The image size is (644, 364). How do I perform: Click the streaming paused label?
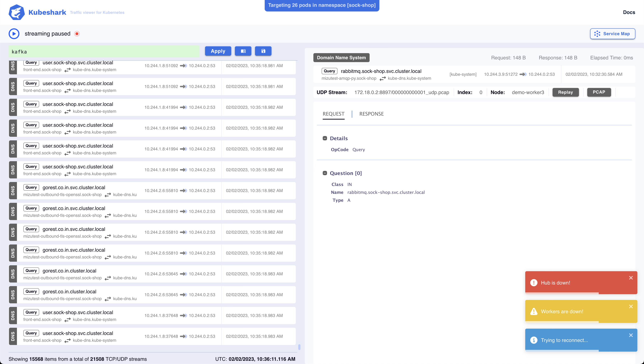[x=48, y=34]
